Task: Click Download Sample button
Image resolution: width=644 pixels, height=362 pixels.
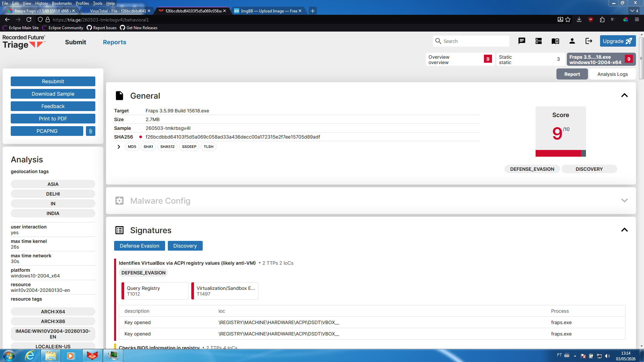Action: pyautogui.click(x=53, y=94)
